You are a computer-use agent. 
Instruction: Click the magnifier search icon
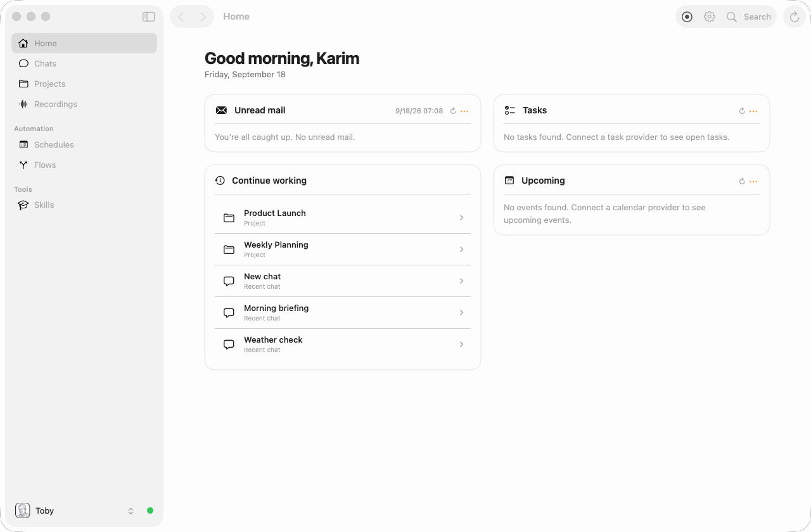[x=732, y=17]
